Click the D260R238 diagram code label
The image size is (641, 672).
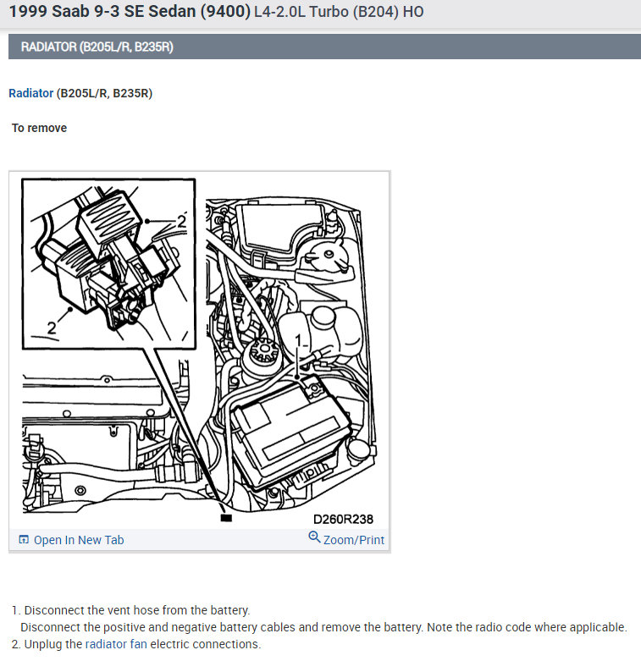(343, 520)
